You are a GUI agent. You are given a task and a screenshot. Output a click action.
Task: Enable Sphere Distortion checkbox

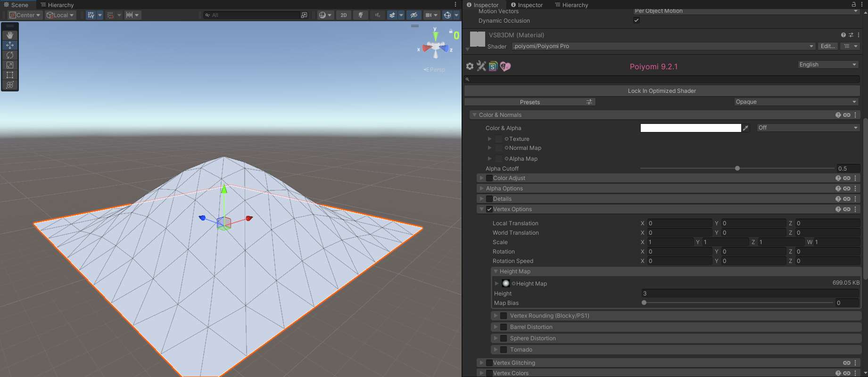pos(504,338)
